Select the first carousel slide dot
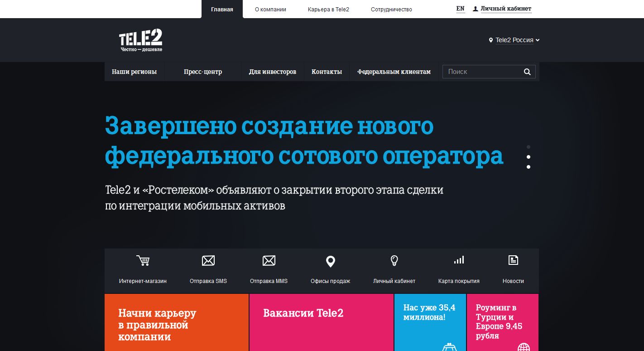The height and width of the screenshot is (351, 644). tap(529, 147)
